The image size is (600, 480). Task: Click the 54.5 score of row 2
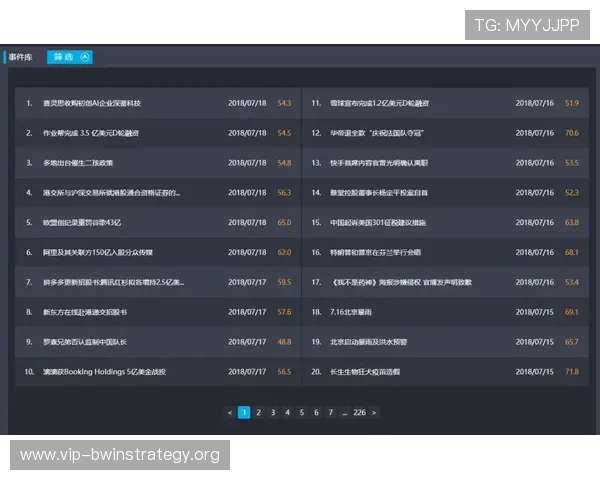[284, 133]
